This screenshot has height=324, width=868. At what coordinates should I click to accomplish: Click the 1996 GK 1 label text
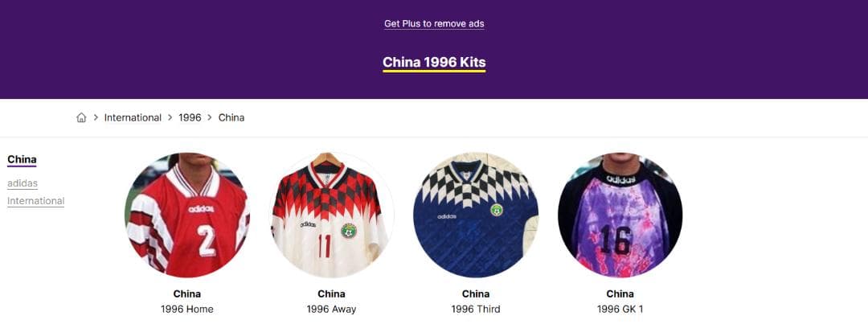click(620, 309)
